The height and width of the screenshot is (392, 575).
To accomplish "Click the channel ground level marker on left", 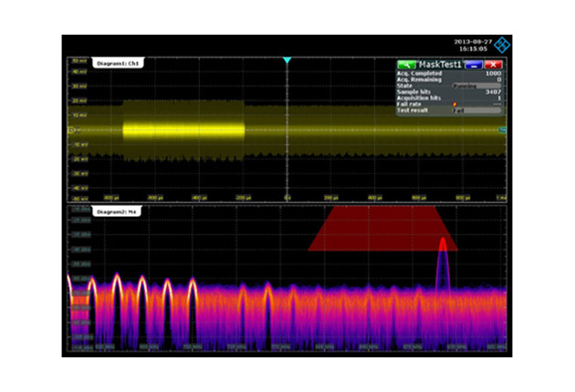I will click(x=71, y=130).
